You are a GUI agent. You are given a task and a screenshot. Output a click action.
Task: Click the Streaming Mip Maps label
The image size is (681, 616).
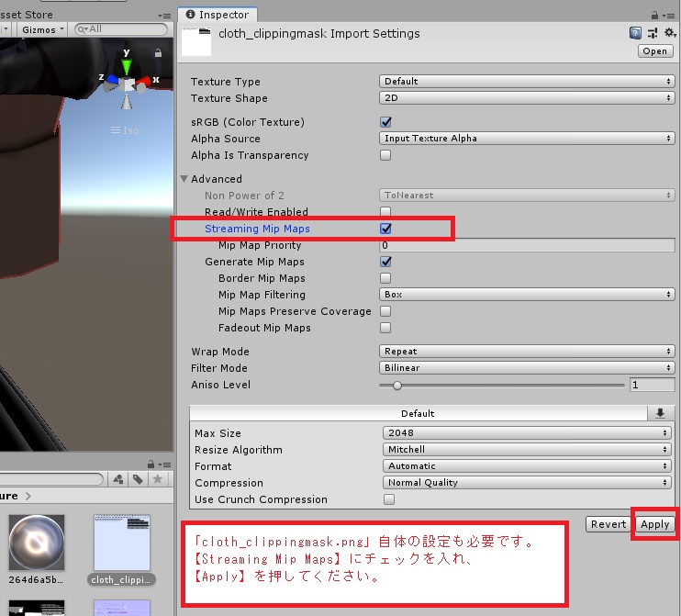tap(257, 229)
